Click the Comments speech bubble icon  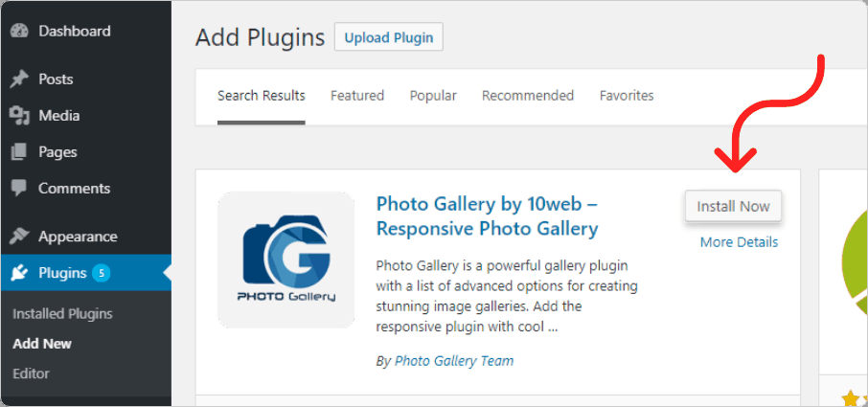click(19, 189)
